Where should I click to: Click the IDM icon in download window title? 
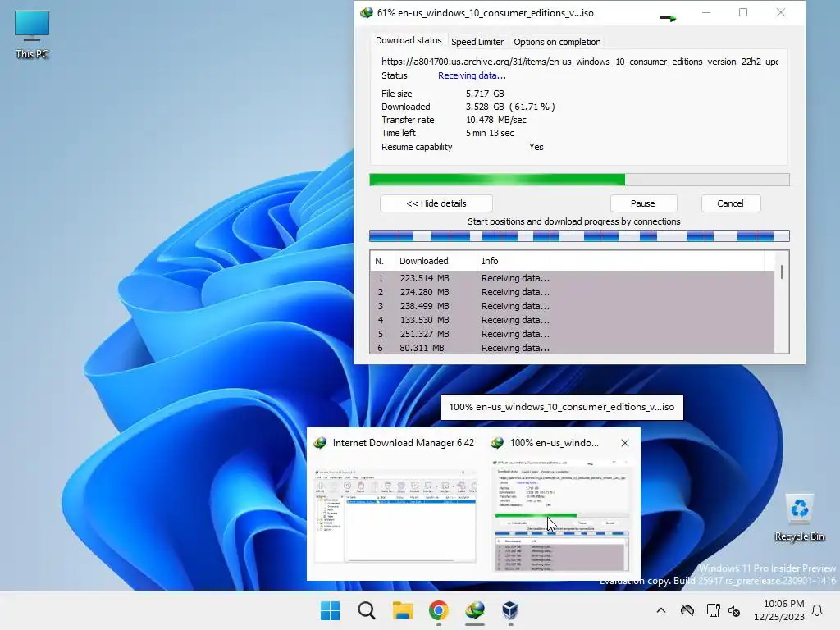click(367, 13)
